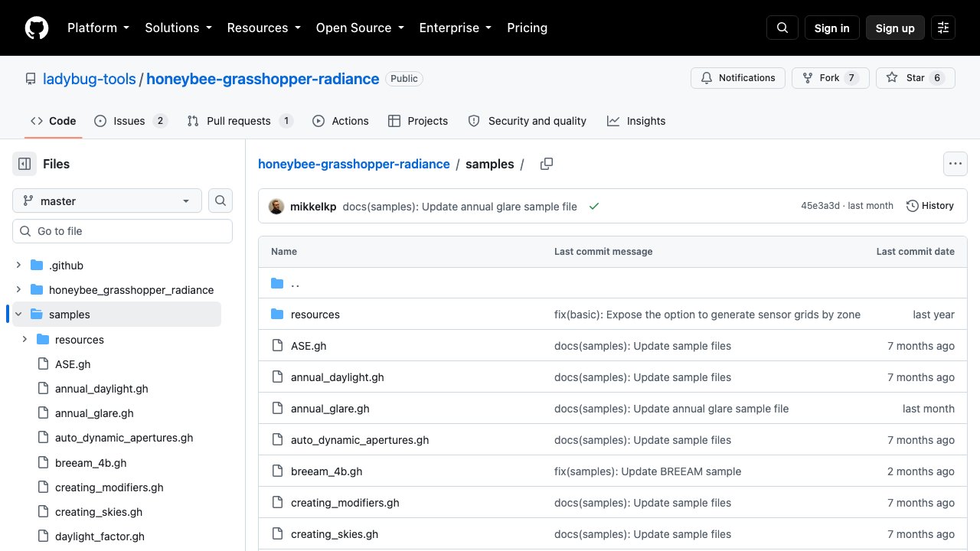Open the appearance settings icon in header
This screenshot has width=980, height=551.
(943, 28)
